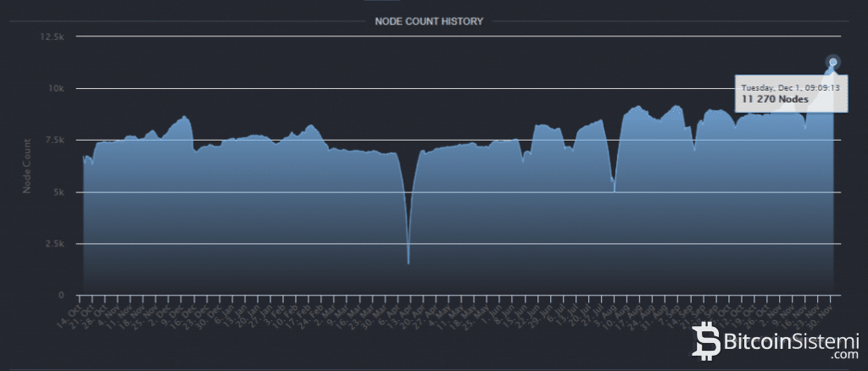
Task: Click the blue active tab indicator at top
Action: pos(387,2)
